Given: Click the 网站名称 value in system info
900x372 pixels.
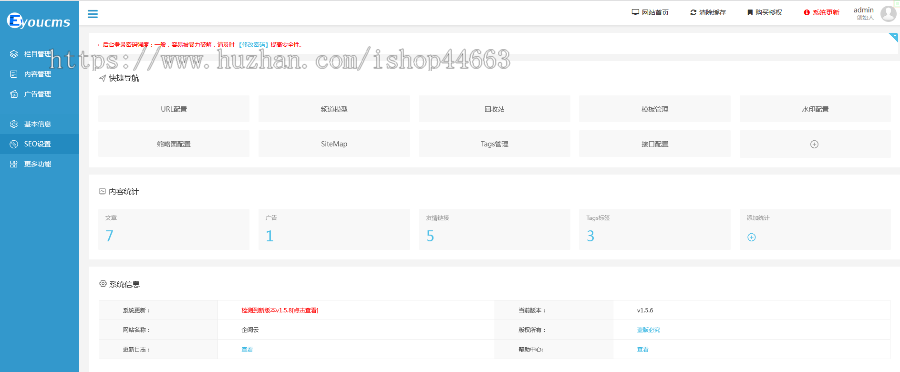Looking at the screenshot, I should (x=251, y=330).
